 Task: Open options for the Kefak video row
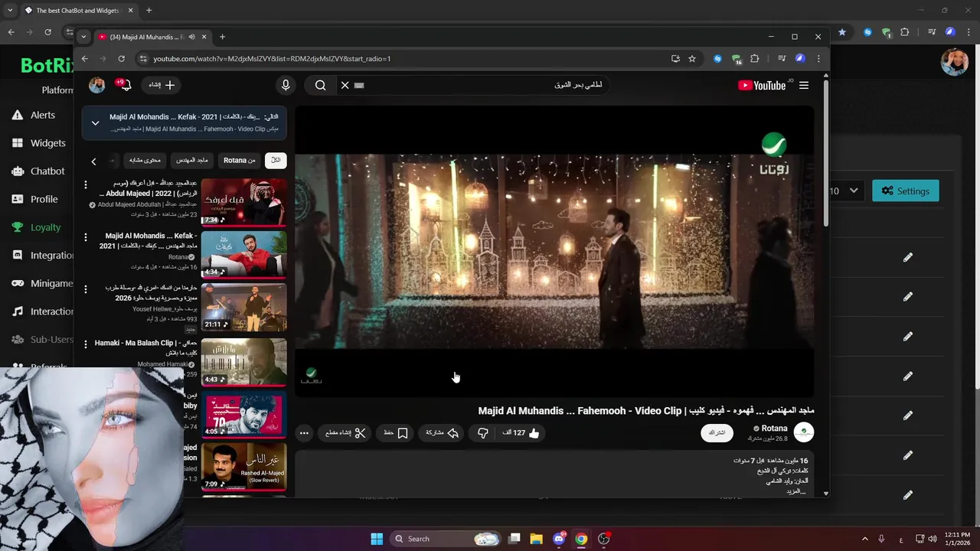point(86,237)
